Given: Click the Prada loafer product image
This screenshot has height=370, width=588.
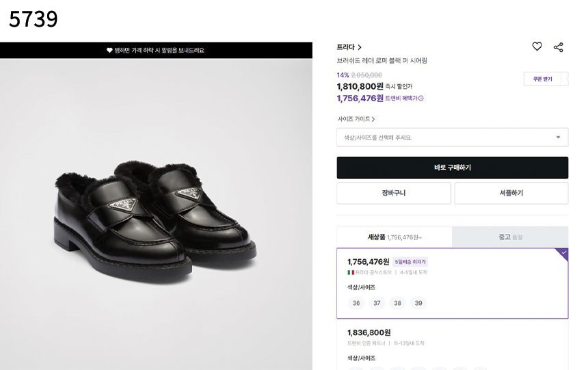Looking at the screenshot, I should click(155, 209).
